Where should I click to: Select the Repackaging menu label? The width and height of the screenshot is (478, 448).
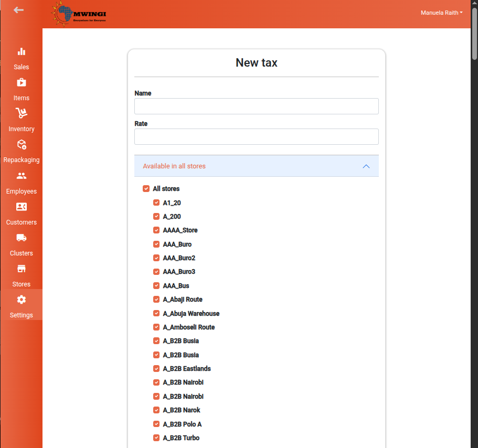coord(22,160)
